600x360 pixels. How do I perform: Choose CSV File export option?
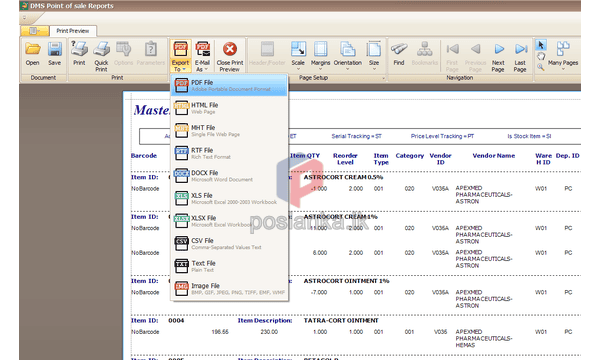tap(230, 243)
